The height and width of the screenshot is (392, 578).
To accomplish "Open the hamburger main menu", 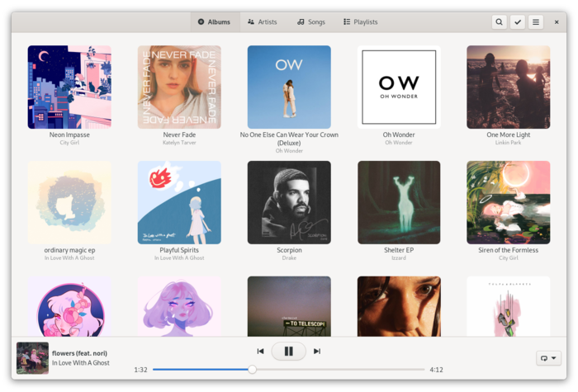I will (536, 22).
